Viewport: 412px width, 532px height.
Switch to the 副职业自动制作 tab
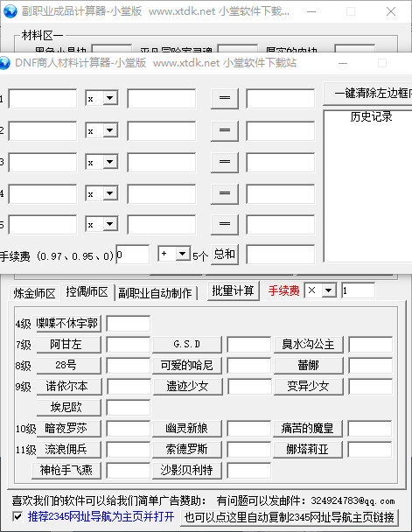pyautogui.click(x=155, y=293)
